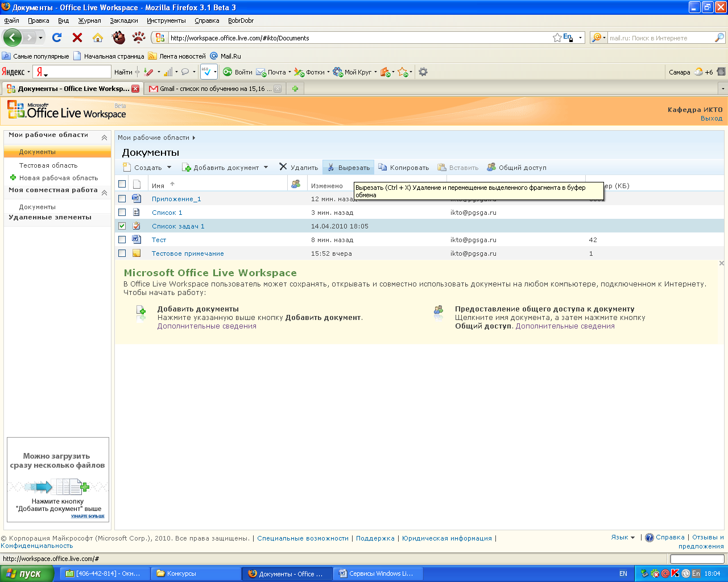Screen dimensions: 728x582
Task: Click Специальные возможности footer link
Action: (x=303, y=538)
